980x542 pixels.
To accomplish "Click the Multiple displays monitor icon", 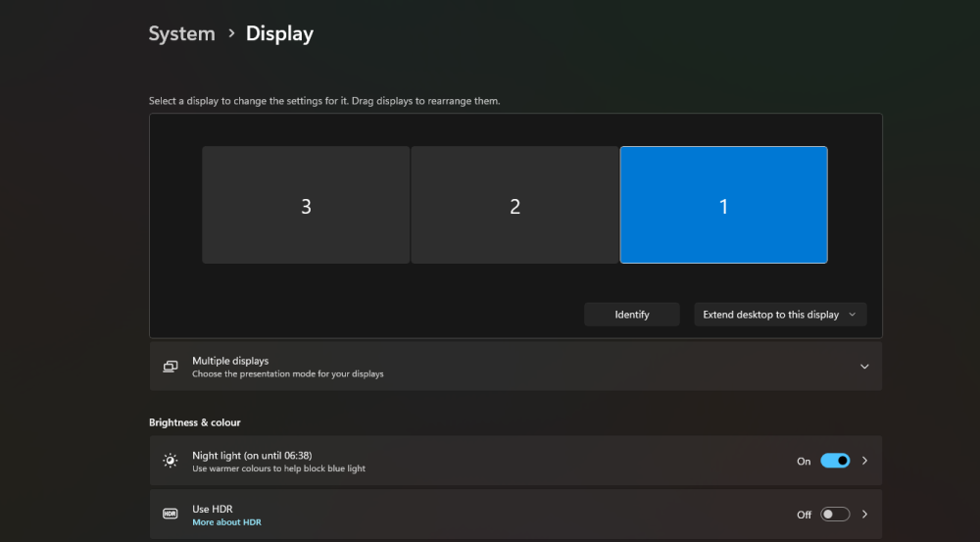I will 171,367.
